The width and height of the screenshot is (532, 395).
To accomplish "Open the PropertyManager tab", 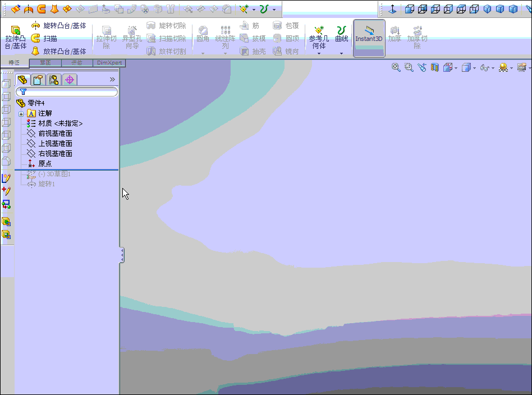I will point(38,80).
